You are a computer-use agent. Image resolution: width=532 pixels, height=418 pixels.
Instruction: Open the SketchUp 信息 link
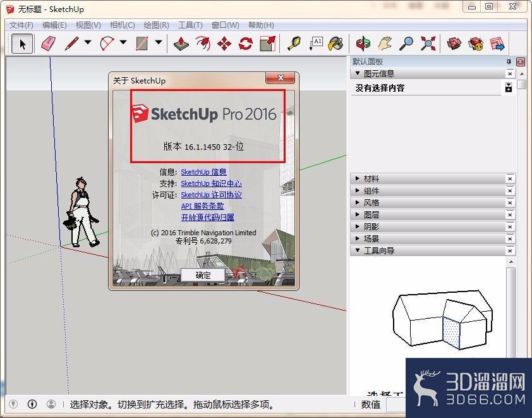pyautogui.click(x=203, y=172)
